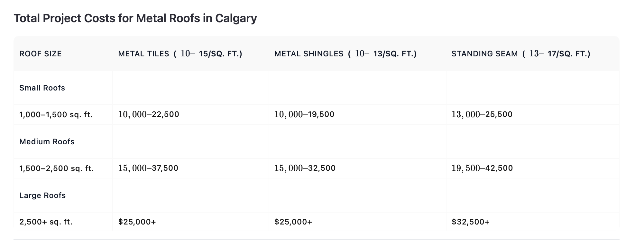Select the Small Roofs row label

tap(42, 88)
